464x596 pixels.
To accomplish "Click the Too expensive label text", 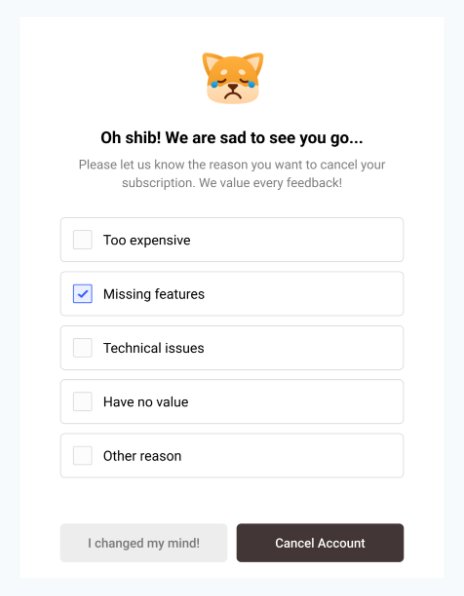I will pyautogui.click(x=147, y=240).
